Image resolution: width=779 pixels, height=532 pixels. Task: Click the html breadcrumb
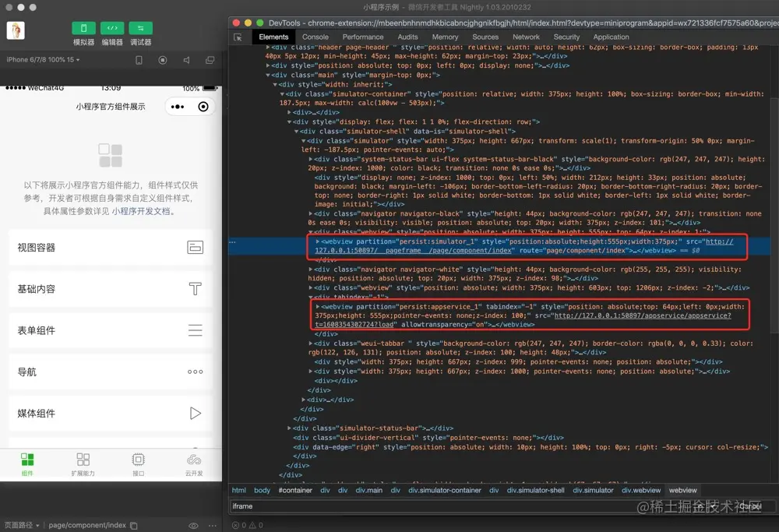pos(238,490)
